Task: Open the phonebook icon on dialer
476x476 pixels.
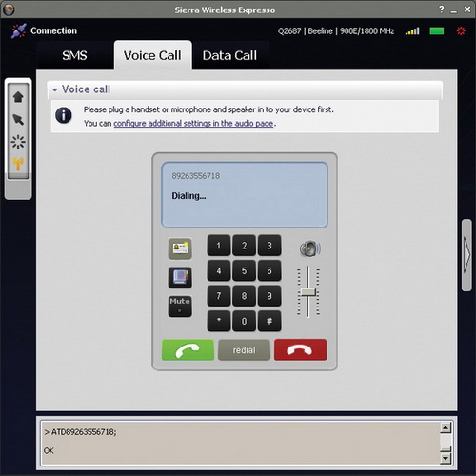Action: coord(180,277)
